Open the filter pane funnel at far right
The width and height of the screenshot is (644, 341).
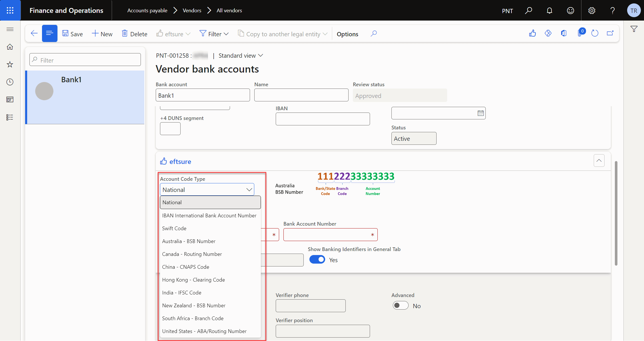tap(634, 29)
